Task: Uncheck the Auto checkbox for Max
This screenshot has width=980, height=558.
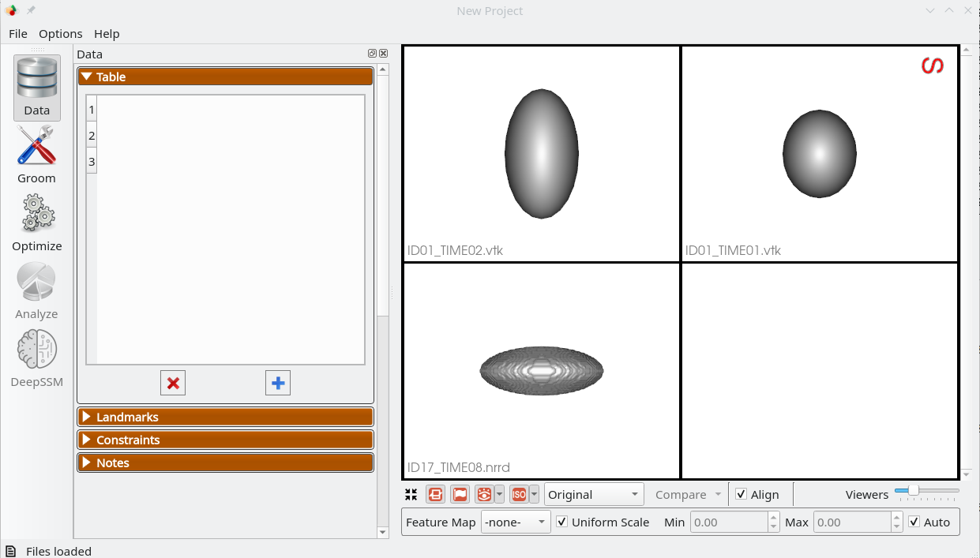Action: [x=914, y=522]
